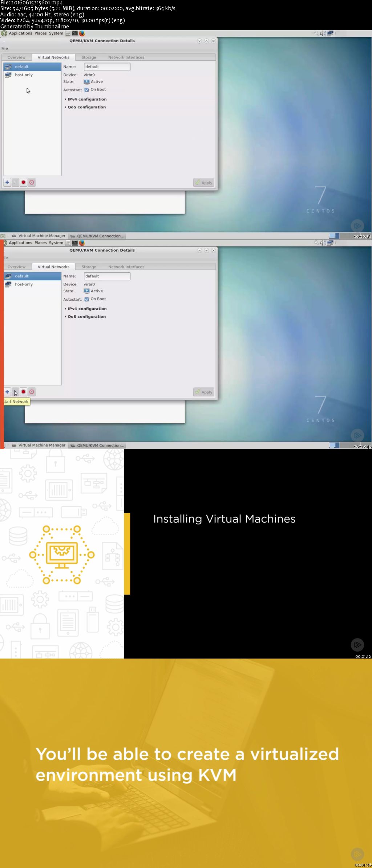This screenshot has height=868, width=372.
Task: Toggle On Boot autostart in the 00:00:48 frame
Action: pos(86,299)
